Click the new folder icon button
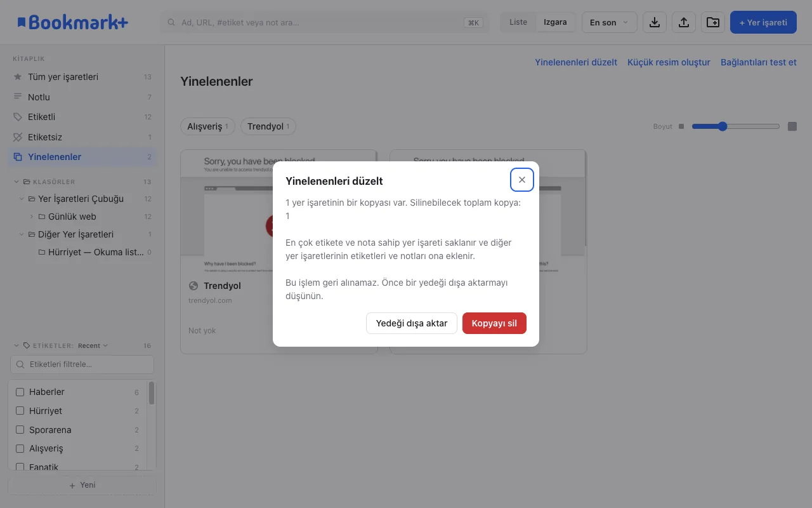Screen dimensions: 812x508 pos(713,22)
